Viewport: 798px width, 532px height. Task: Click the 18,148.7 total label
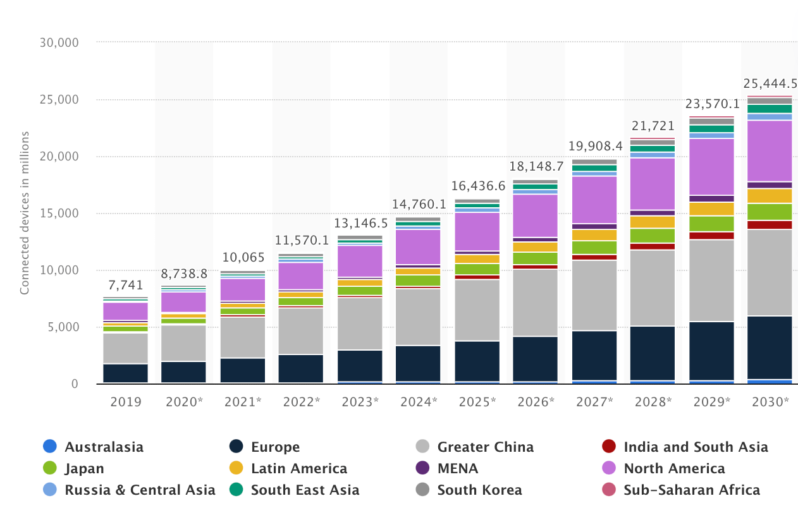click(537, 167)
